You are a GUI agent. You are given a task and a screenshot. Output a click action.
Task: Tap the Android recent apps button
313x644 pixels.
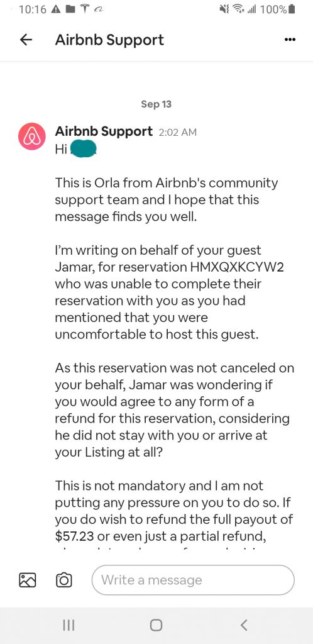pos(68,625)
